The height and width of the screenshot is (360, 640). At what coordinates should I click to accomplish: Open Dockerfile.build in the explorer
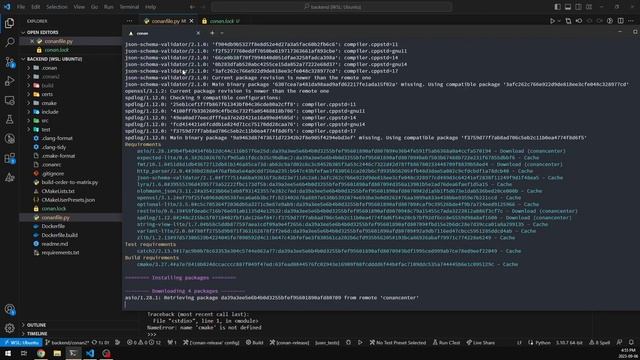coord(59,235)
